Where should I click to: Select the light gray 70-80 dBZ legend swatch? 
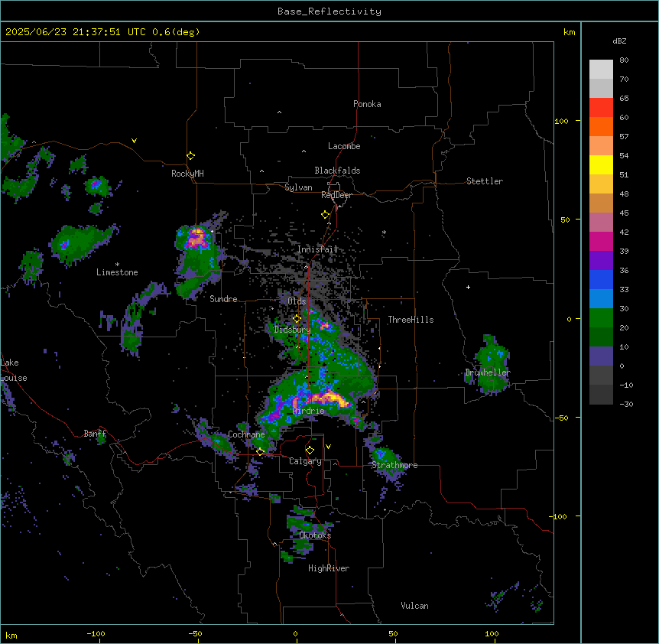tap(601, 70)
